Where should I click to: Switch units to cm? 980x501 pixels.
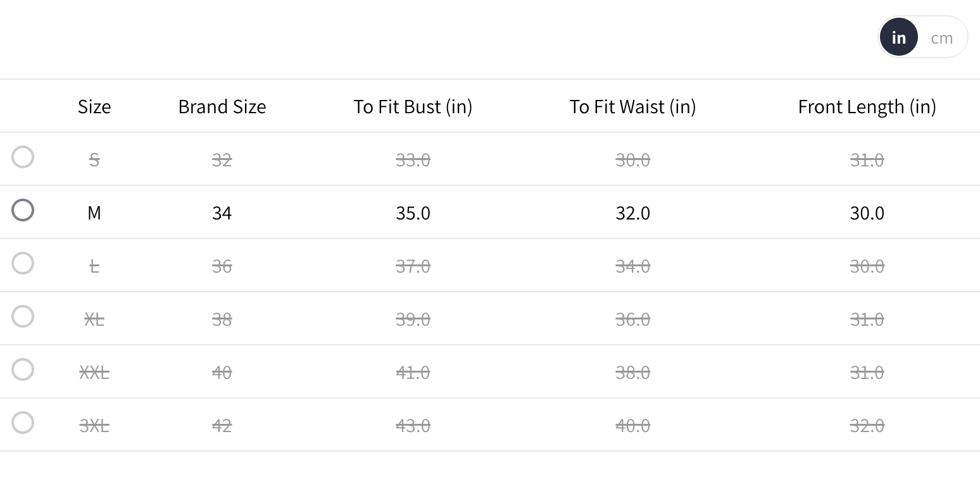[941, 38]
